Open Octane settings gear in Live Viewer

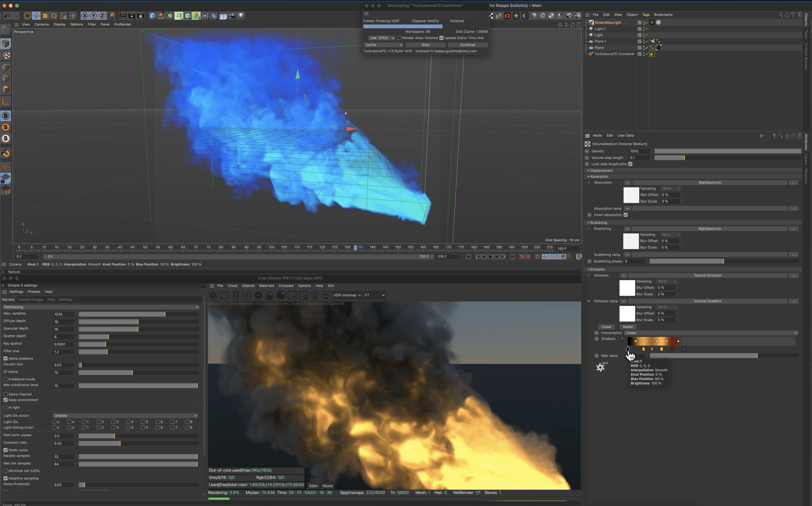tap(258, 295)
